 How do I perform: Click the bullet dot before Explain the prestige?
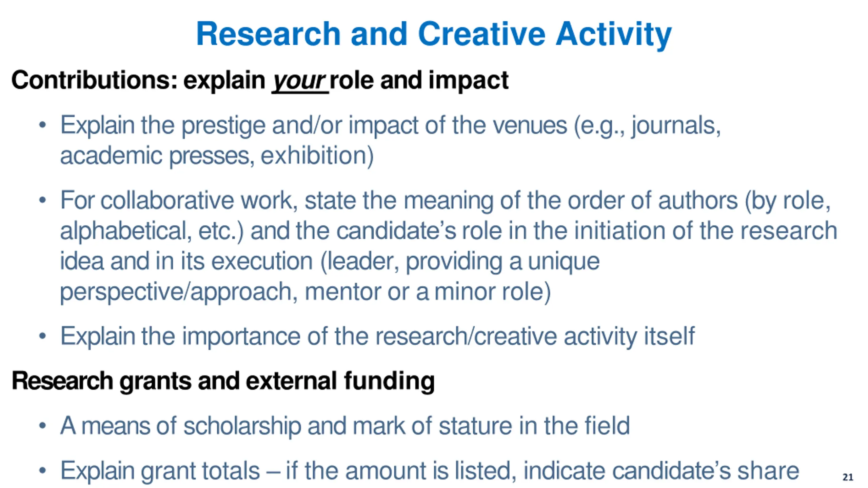coord(42,125)
